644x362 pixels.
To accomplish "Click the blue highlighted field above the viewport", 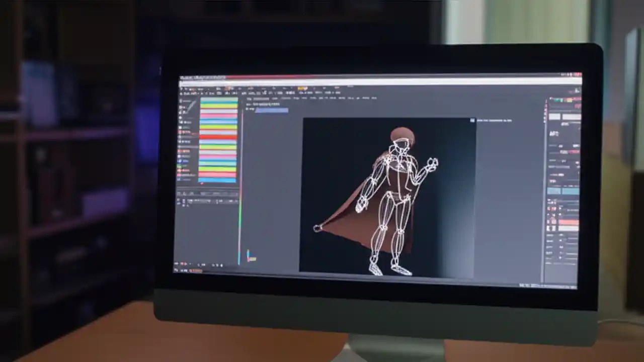I will click(272, 111).
